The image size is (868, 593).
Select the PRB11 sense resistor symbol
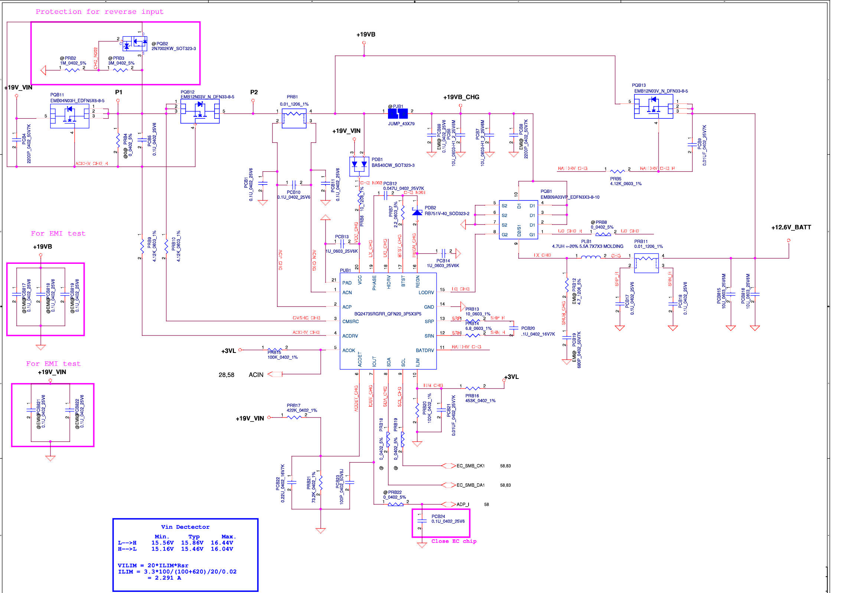point(646,263)
